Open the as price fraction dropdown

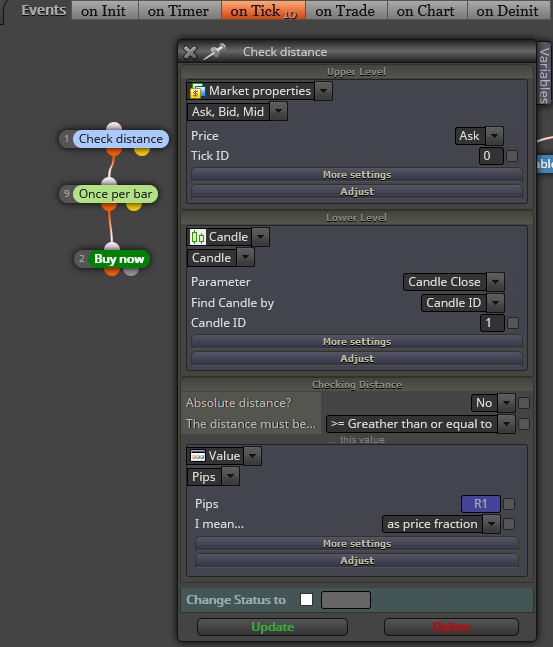pyautogui.click(x=492, y=524)
